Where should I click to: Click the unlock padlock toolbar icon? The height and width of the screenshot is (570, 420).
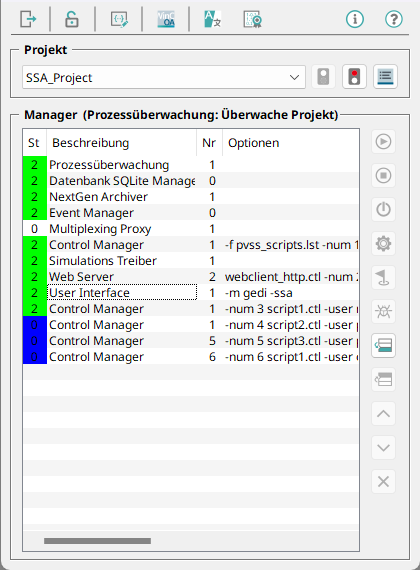pos(72,19)
